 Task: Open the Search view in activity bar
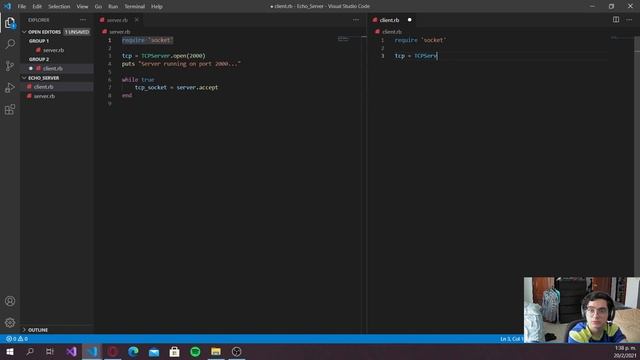pyautogui.click(x=10, y=44)
